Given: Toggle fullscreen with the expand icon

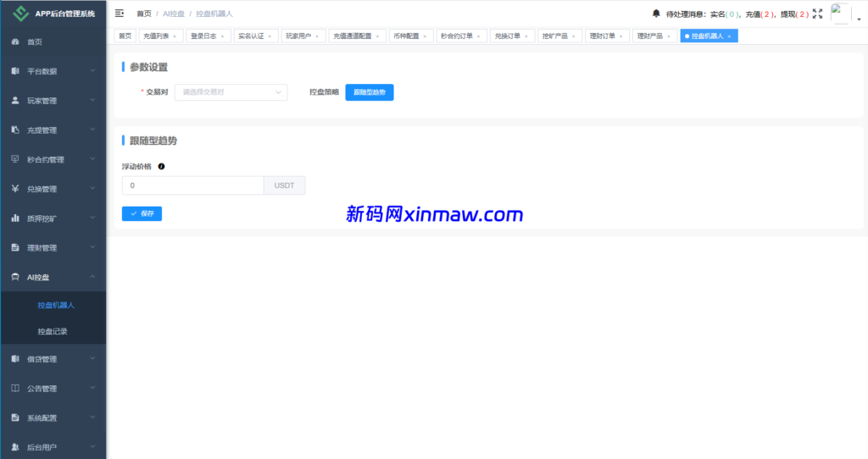Looking at the screenshot, I should point(818,14).
